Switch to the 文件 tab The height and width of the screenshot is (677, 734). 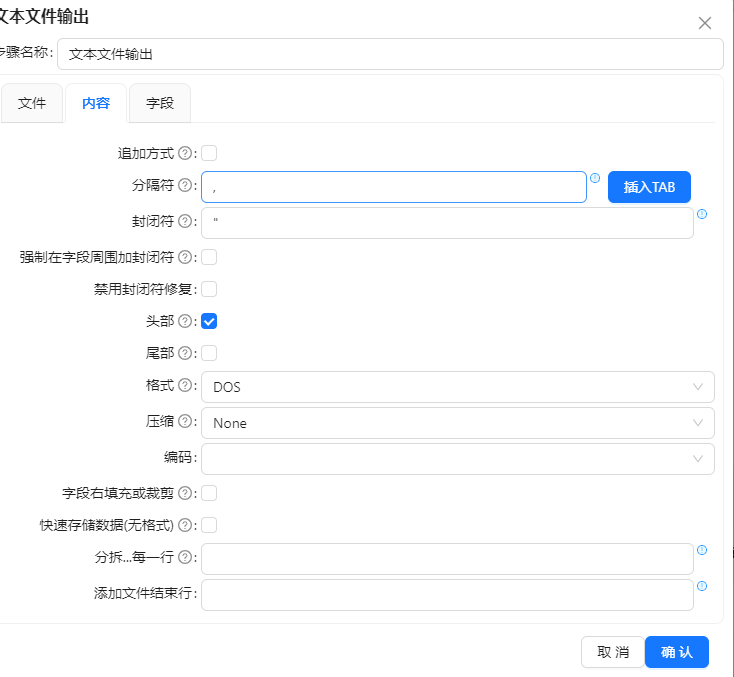coord(32,103)
